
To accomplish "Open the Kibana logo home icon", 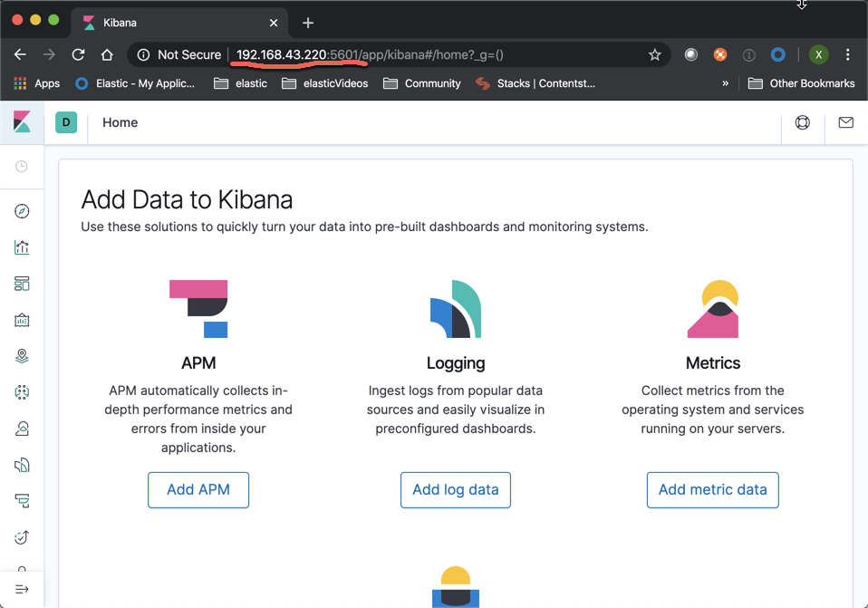I will click(22, 121).
